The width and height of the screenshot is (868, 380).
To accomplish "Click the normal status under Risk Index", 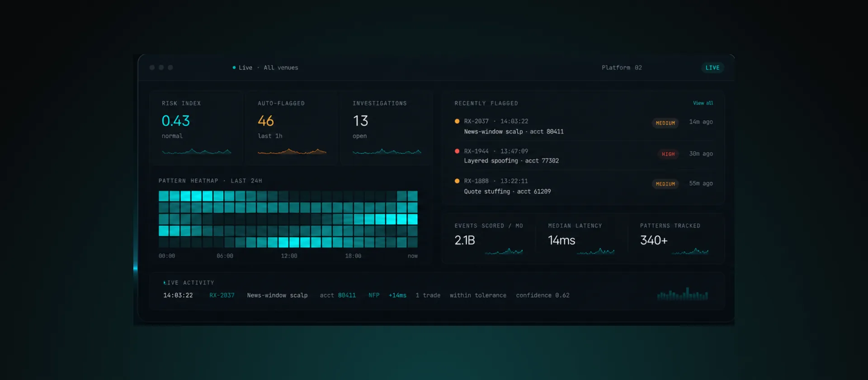I will pyautogui.click(x=172, y=136).
